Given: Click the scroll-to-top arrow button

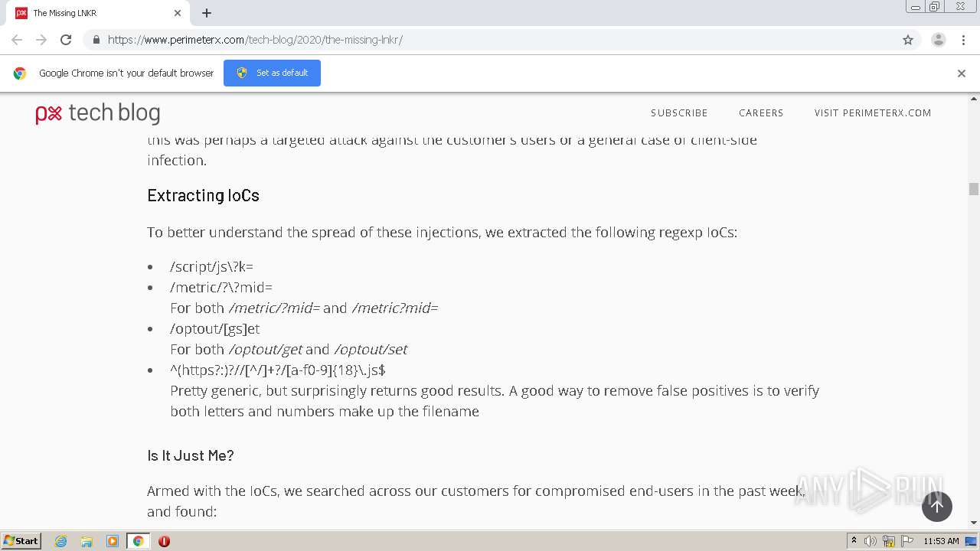Looking at the screenshot, I should 936,507.
